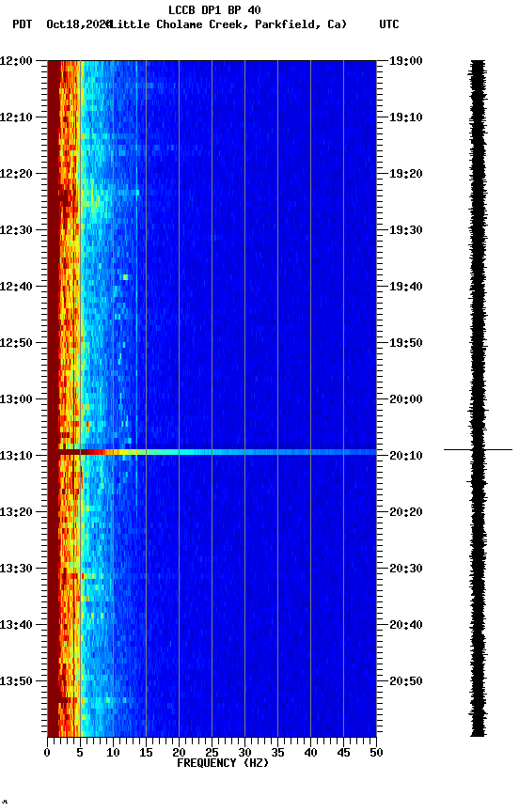
Task: Click the 19:50 UTC time label
Action: [x=406, y=343]
